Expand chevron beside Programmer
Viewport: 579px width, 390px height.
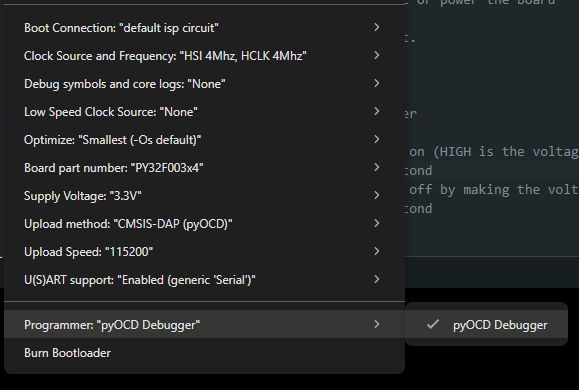tap(377, 324)
